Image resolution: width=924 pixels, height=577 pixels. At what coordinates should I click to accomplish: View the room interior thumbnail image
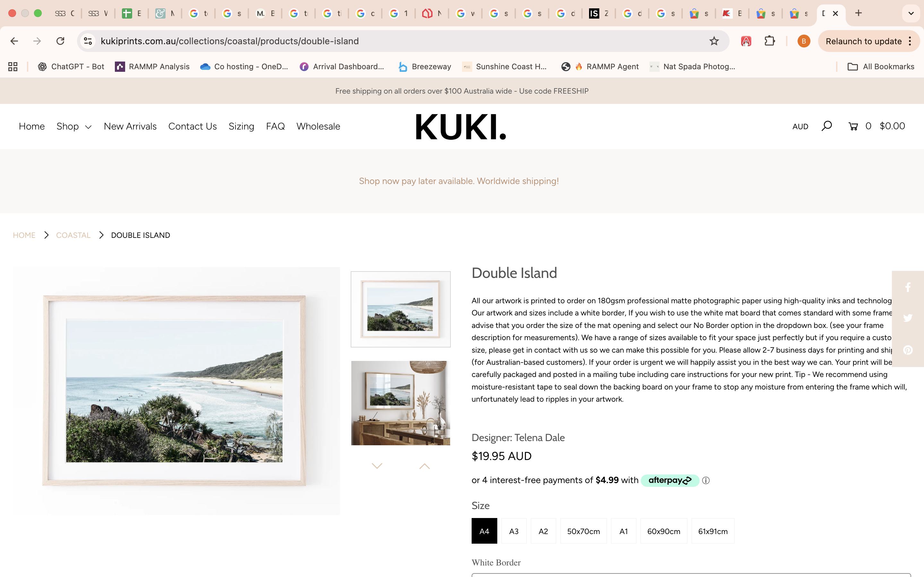[400, 403]
